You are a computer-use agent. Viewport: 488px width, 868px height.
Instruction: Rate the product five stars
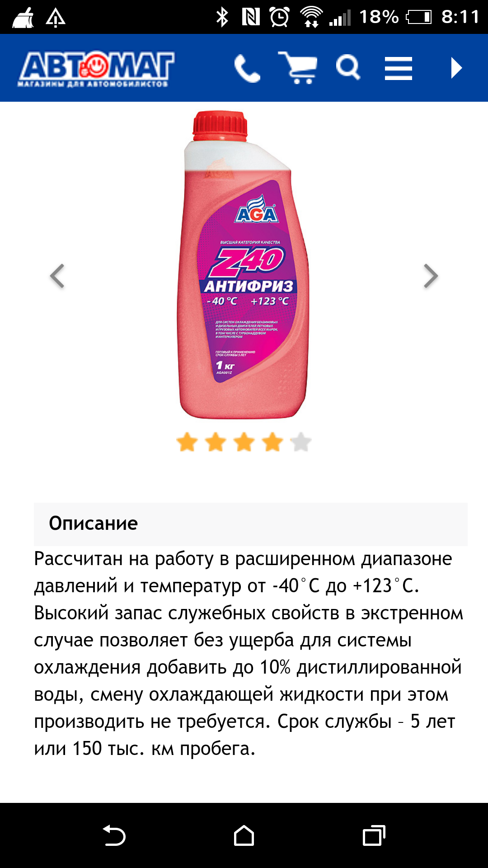coord(301,442)
